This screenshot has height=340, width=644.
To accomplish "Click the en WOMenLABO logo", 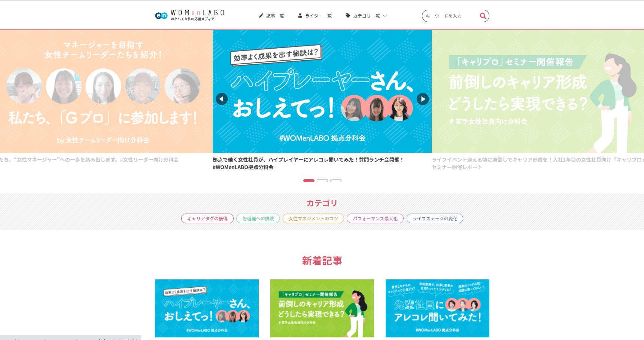I will click(x=189, y=15).
